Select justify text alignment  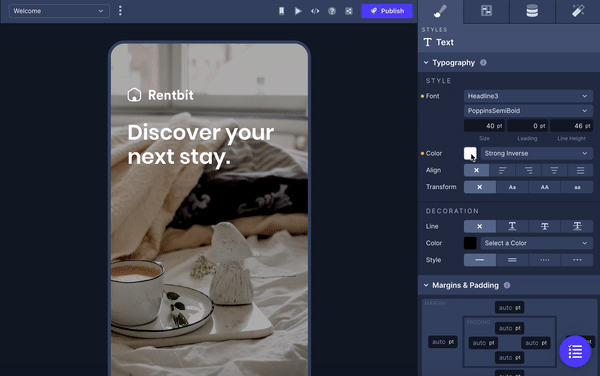pyautogui.click(x=580, y=170)
